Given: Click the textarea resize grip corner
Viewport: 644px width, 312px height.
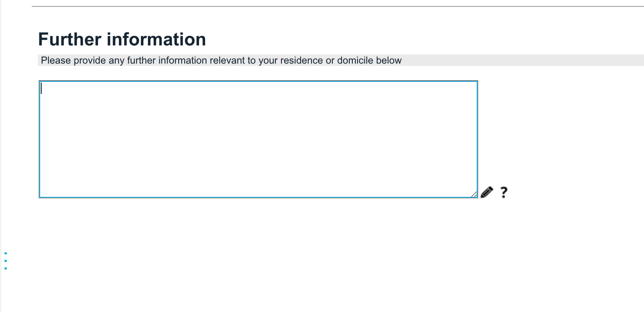Looking at the screenshot, I should tap(474, 194).
